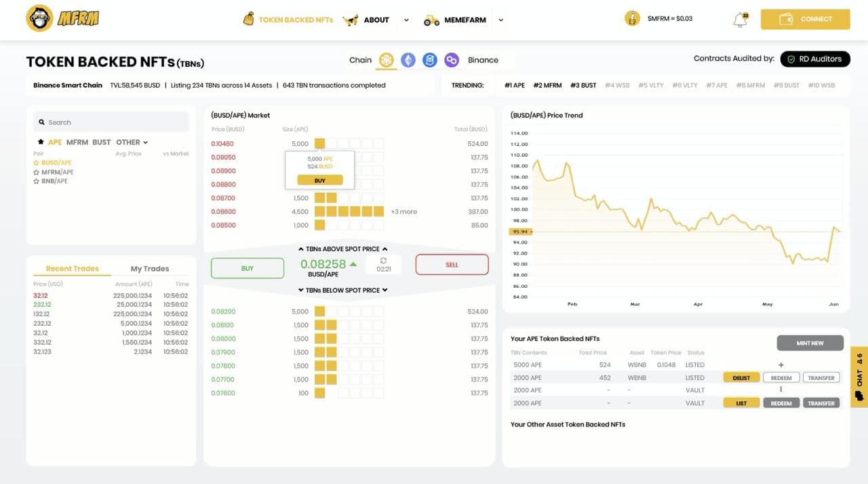Select the third blue chain icon
868x484 pixels.
(430, 60)
